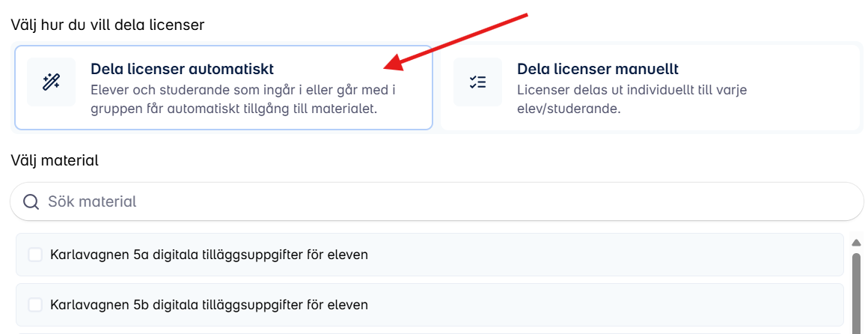The width and height of the screenshot is (868, 334).
Task: Click the checklist icon for manual sharing
Action: pos(477,82)
